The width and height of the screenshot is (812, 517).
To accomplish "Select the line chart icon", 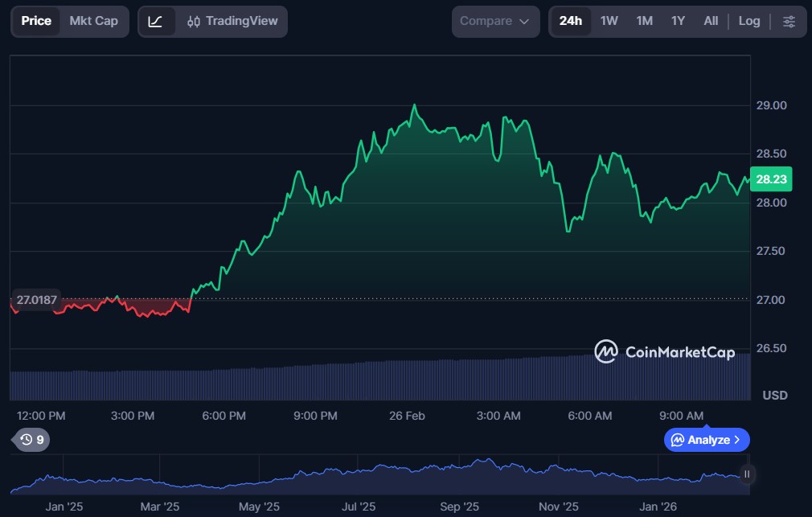I will (x=156, y=22).
